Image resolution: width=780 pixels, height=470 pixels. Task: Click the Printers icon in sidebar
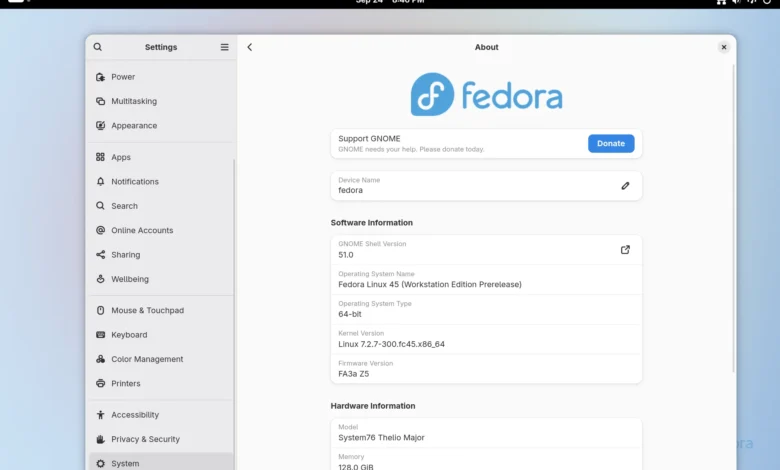[x=100, y=383]
